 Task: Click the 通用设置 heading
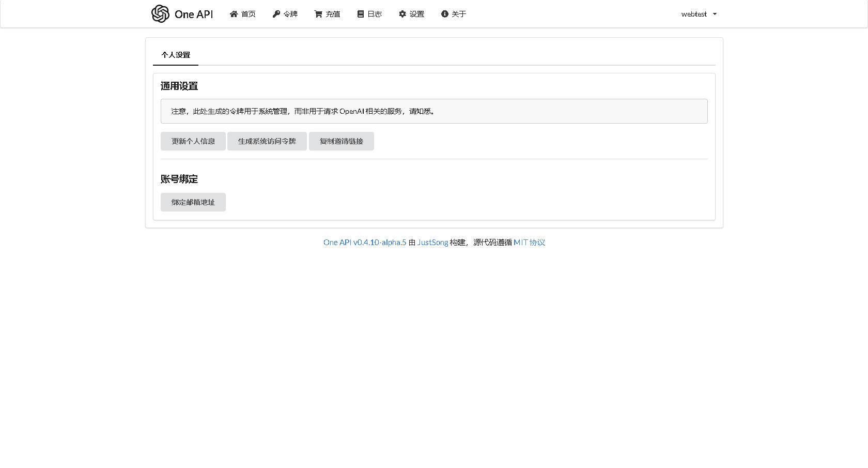click(x=179, y=86)
